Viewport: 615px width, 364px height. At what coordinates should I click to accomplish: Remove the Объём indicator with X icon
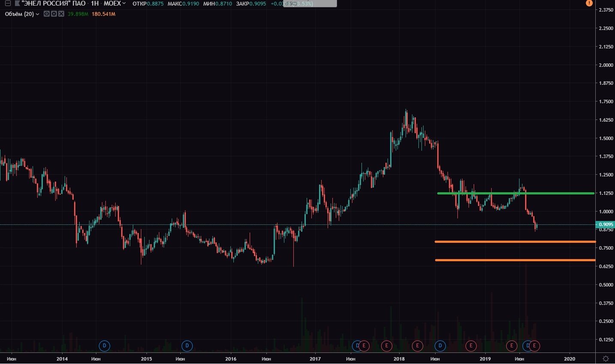(61, 14)
